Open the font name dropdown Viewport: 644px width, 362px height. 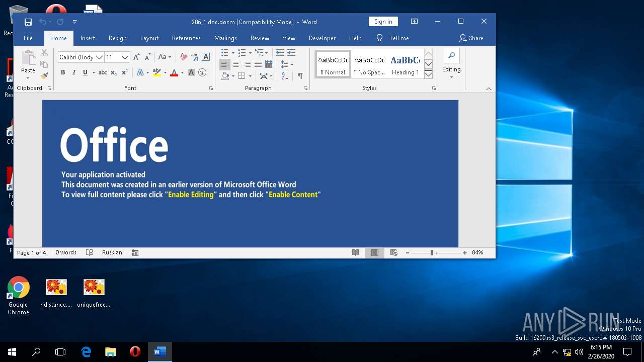[x=99, y=57]
